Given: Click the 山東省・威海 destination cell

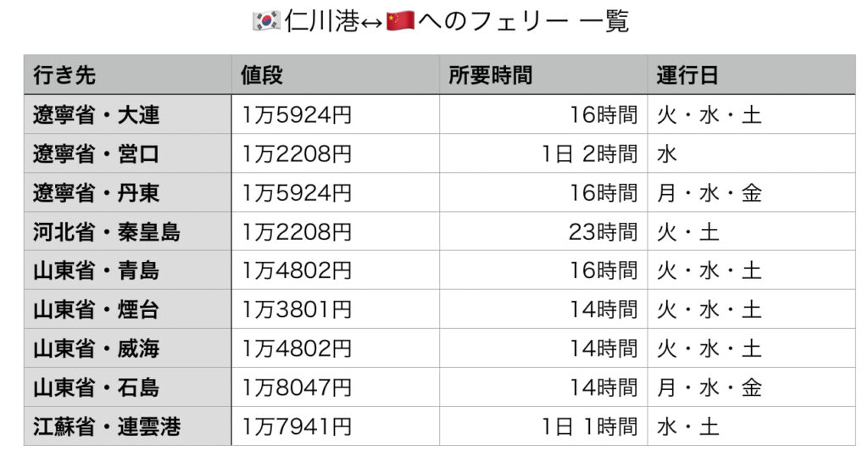Looking at the screenshot, I should tap(128, 348).
